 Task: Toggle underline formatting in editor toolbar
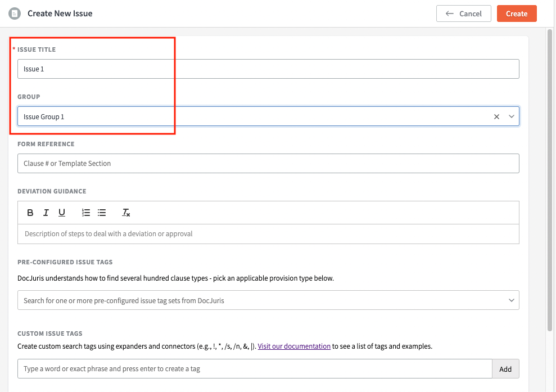62,213
